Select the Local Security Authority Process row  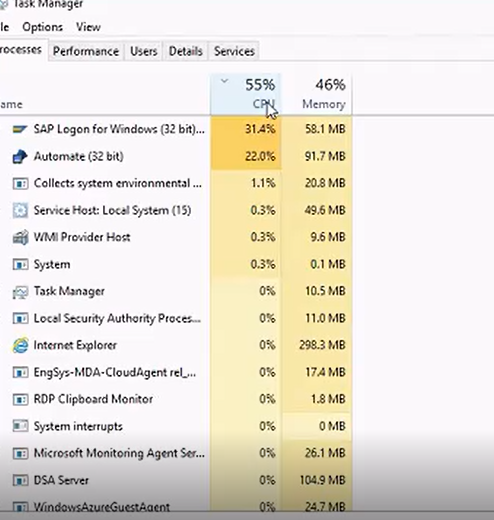(x=176, y=318)
